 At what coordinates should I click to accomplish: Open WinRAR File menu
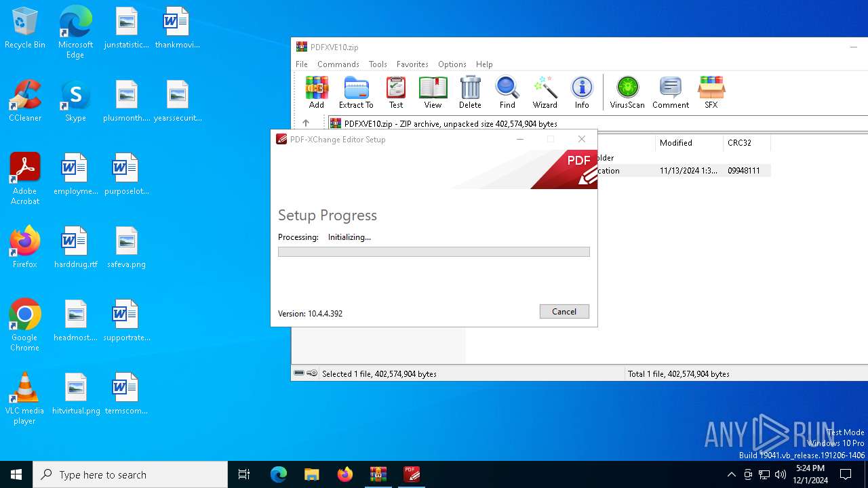coord(302,64)
